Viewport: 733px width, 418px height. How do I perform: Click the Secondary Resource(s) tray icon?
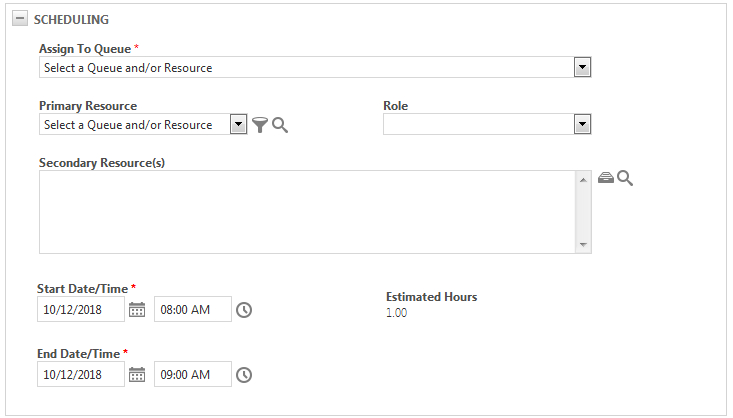tap(606, 178)
